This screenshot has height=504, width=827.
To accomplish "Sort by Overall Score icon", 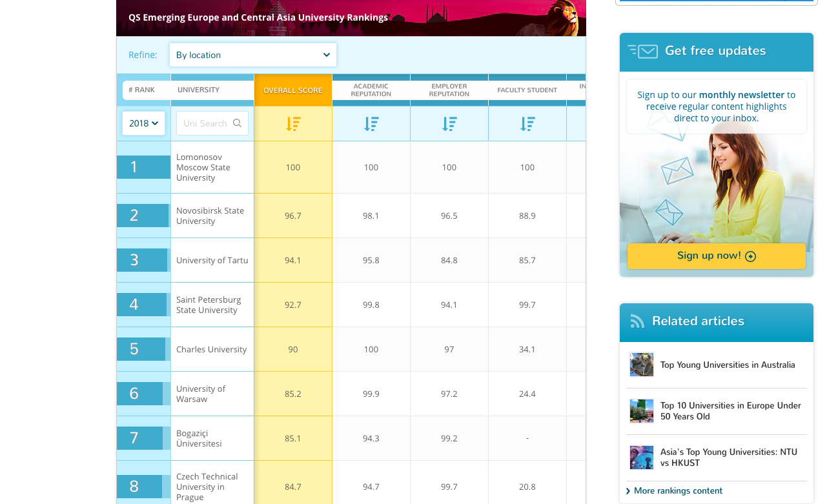I will (x=293, y=124).
